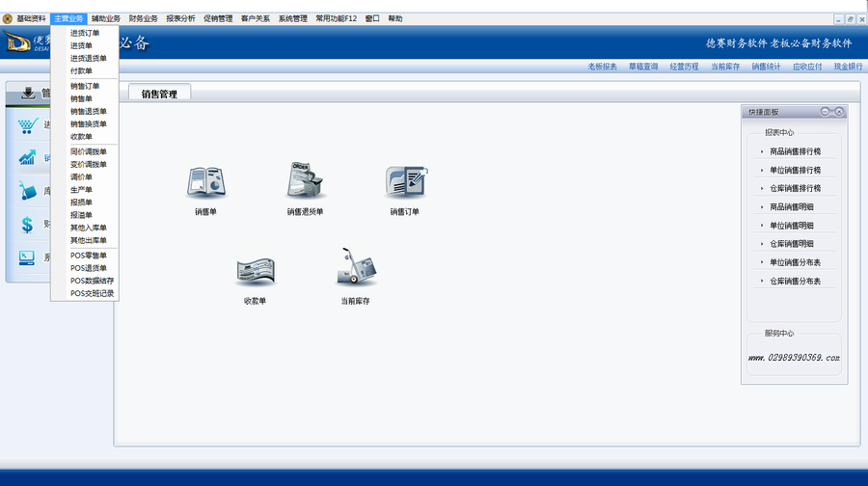The width and height of the screenshot is (868, 486).
Task: Collapse the open 主营业务 menu
Action: tap(68, 19)
